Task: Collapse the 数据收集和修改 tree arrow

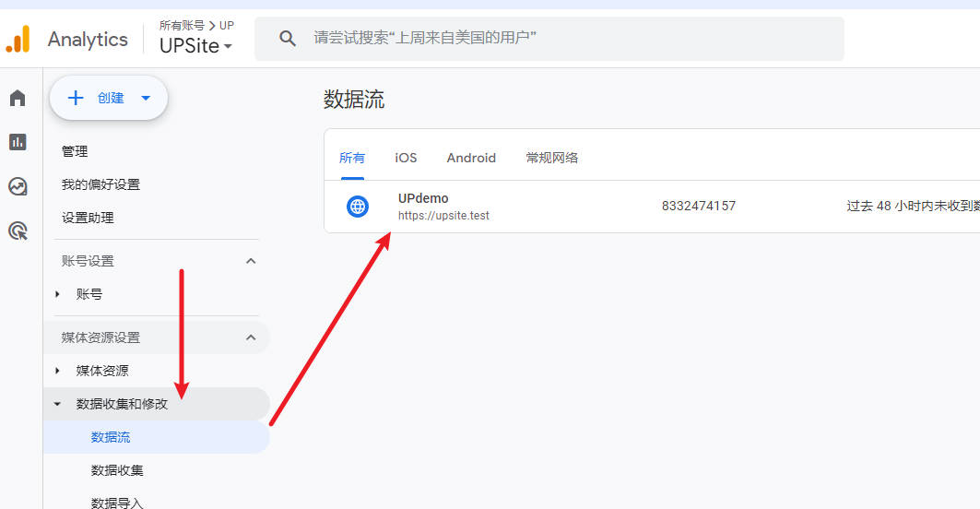Action: point(57,404)
